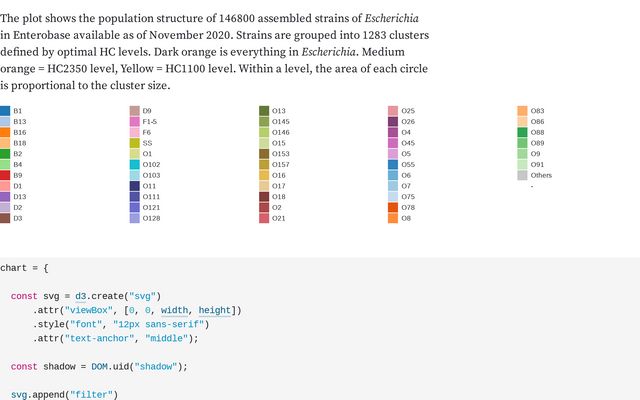Click the O102 teal legend swatch
The image size is (640, 400).
[134, 164]
